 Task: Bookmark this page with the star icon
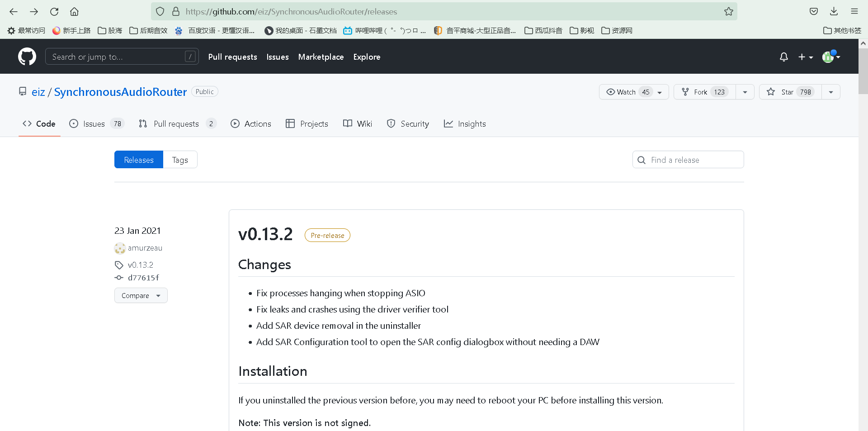pos(728,11)
